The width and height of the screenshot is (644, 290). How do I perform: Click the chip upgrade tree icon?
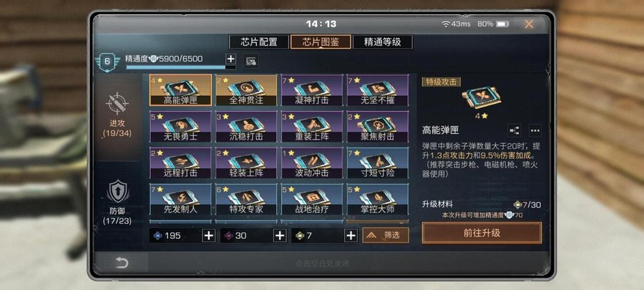[514, 130]
